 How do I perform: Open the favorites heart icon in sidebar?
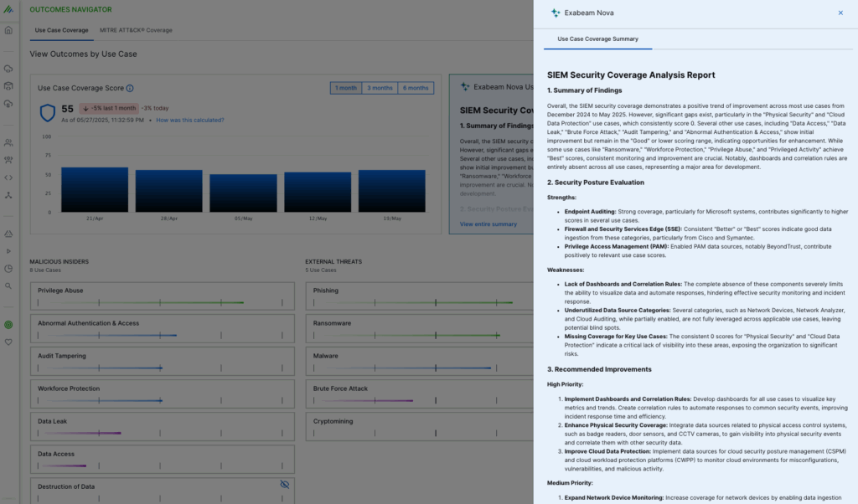[x=8, y=341]
